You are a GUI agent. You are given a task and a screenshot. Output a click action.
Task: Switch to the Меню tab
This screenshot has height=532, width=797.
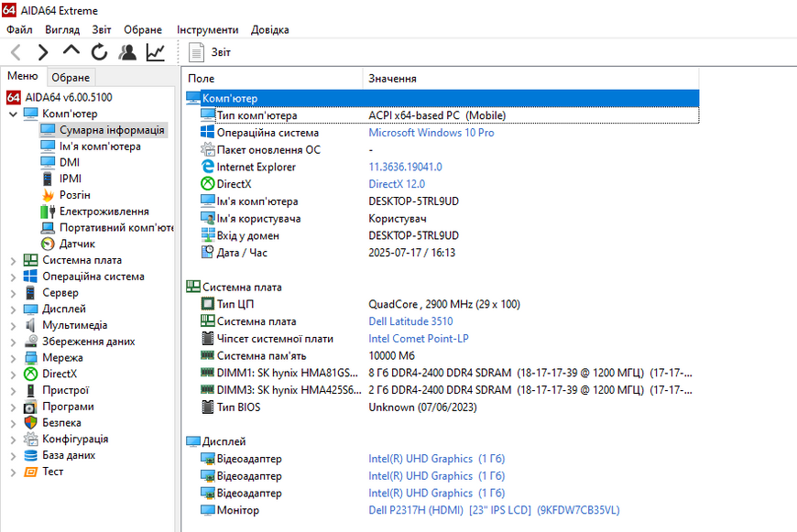(23, 76)
